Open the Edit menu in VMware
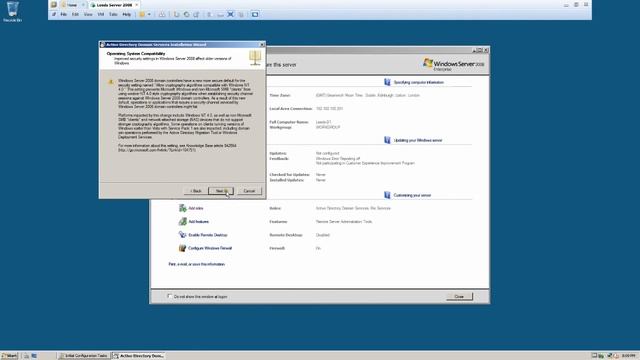Viewport: 640px width, 360px height. pos(75,14)
